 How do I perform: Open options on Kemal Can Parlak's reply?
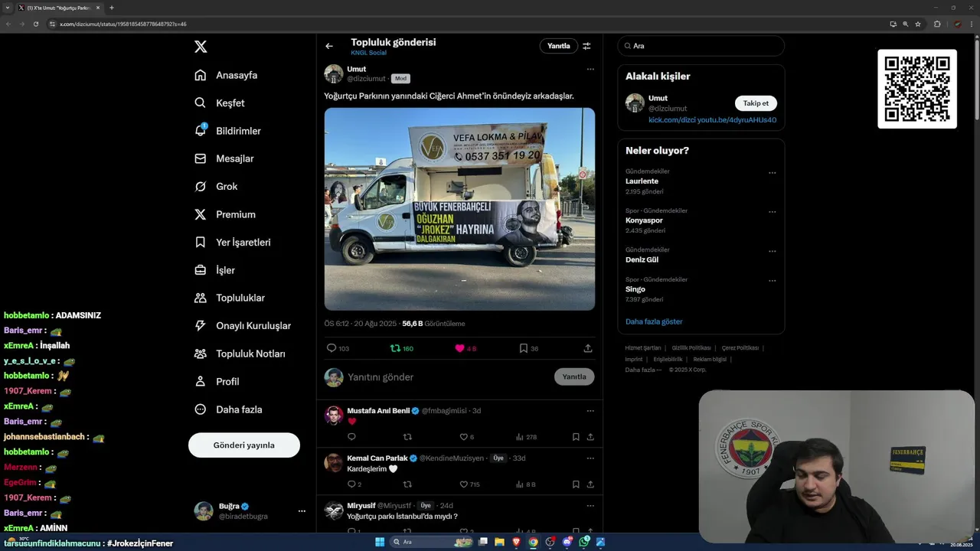click(x=590, y=458)
